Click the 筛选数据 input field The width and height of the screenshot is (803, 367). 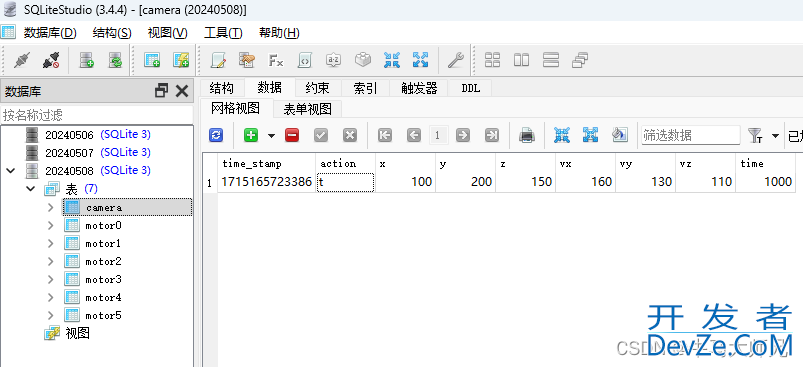[x=690, y=135]
